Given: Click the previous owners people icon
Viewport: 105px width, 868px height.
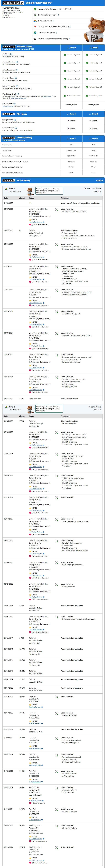Looking at the screenshot, I should pos(35,21).
